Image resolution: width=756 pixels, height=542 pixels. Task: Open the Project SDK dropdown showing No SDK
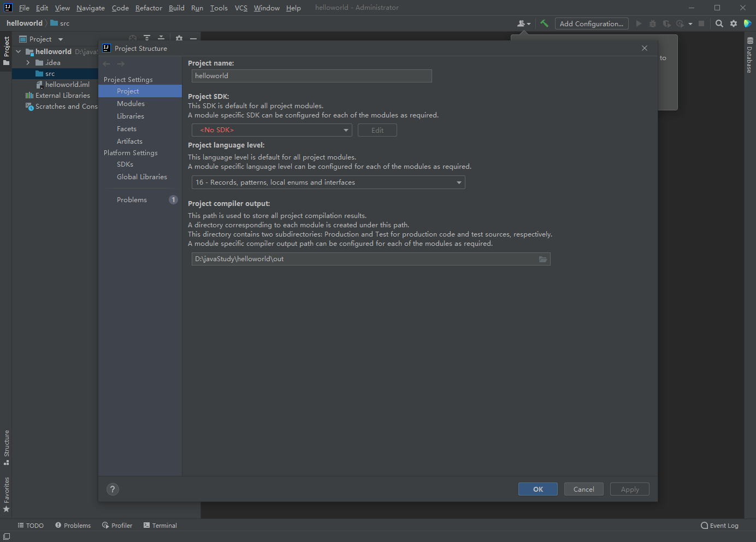[271, 130]
